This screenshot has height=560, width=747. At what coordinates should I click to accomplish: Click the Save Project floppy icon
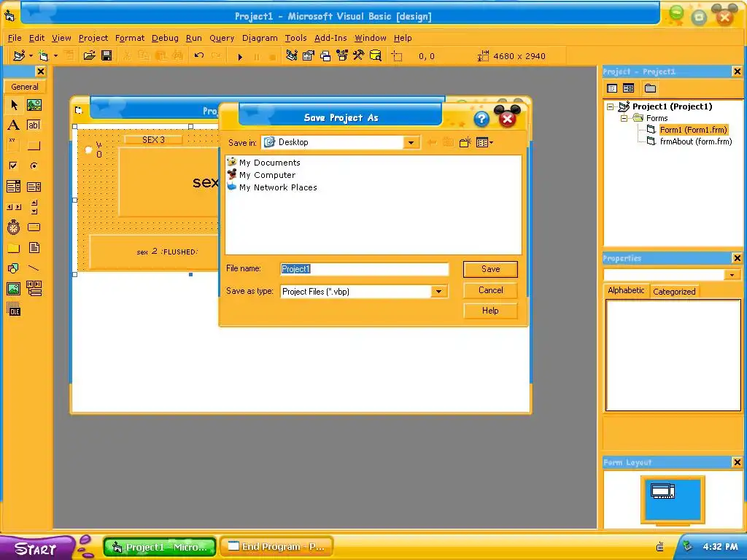(x=107, y=55)
